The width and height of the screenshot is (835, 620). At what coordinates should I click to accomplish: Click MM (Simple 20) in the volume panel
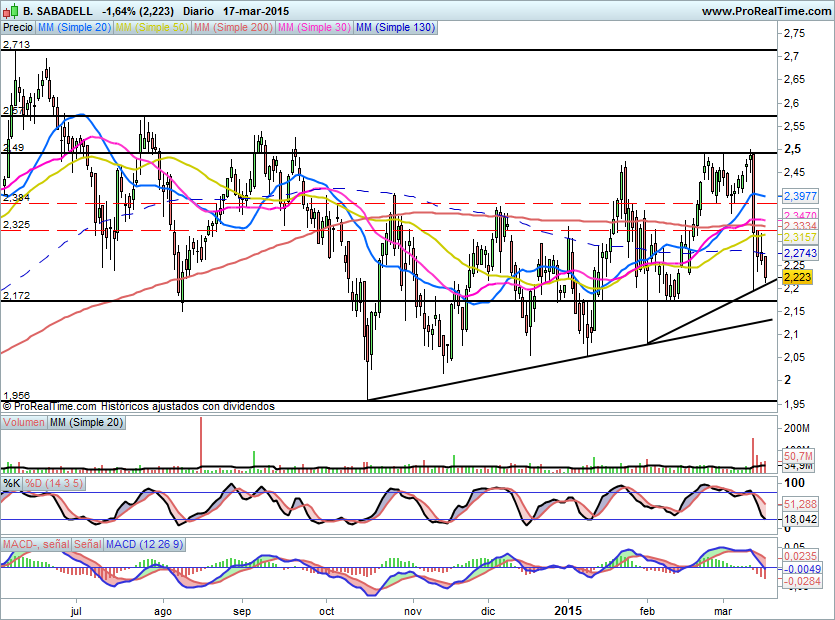[87, 422]
